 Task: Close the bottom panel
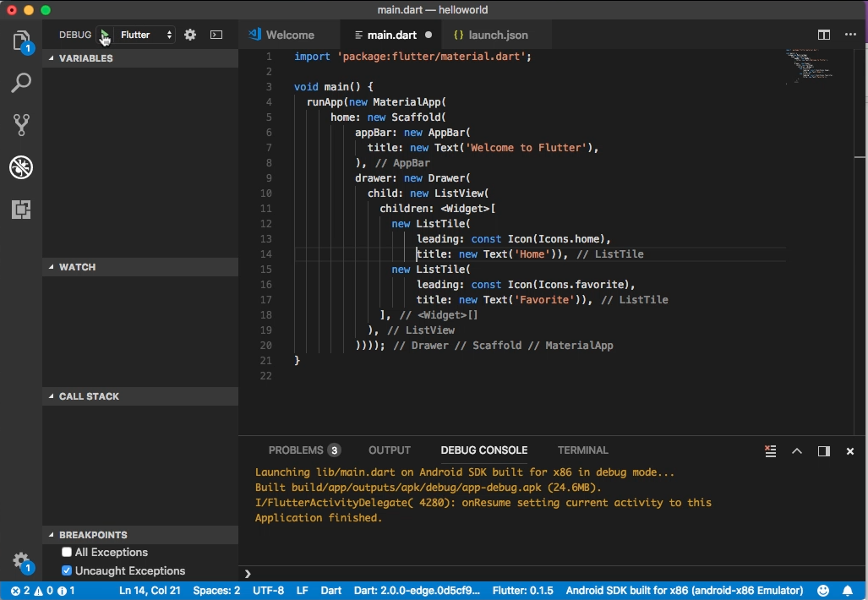850,451
